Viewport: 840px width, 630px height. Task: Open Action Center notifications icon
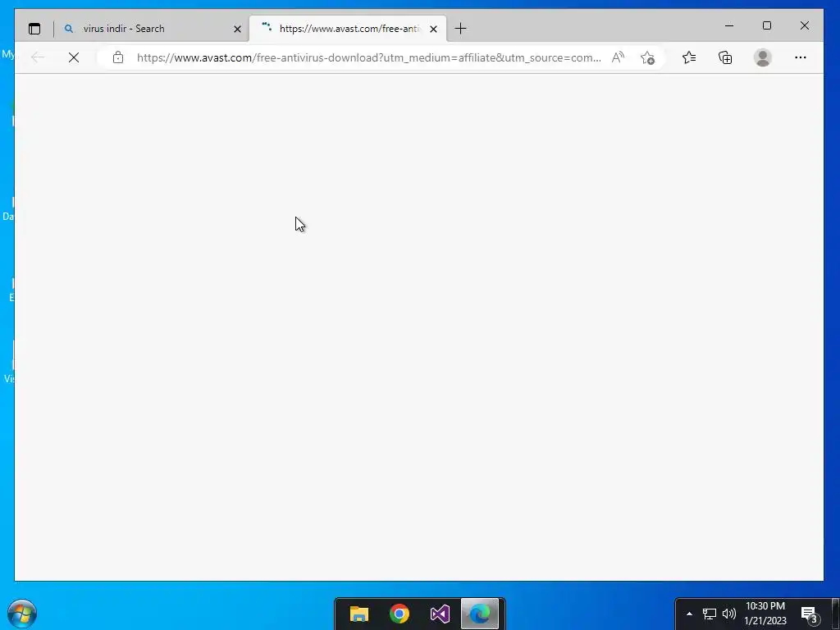(810, 614)
